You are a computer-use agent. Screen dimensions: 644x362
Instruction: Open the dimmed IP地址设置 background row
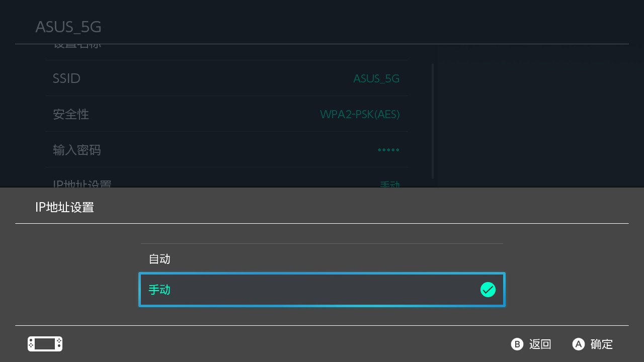[x=82, y=184]
